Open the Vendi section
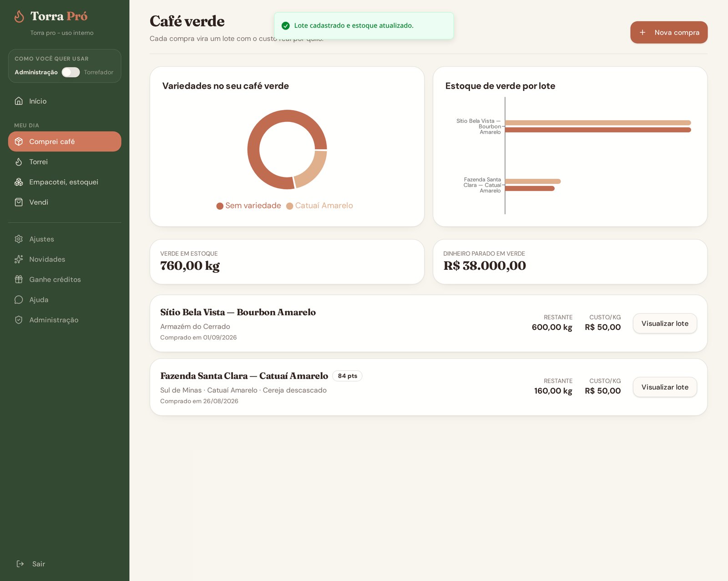Screen dimensions: 728x581 (65, 202)
